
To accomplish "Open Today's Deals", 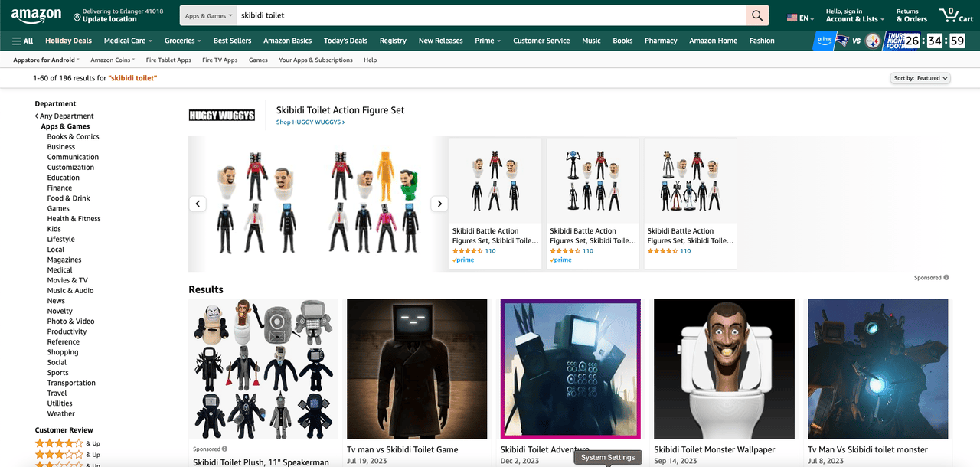I will tap(345, 41).
